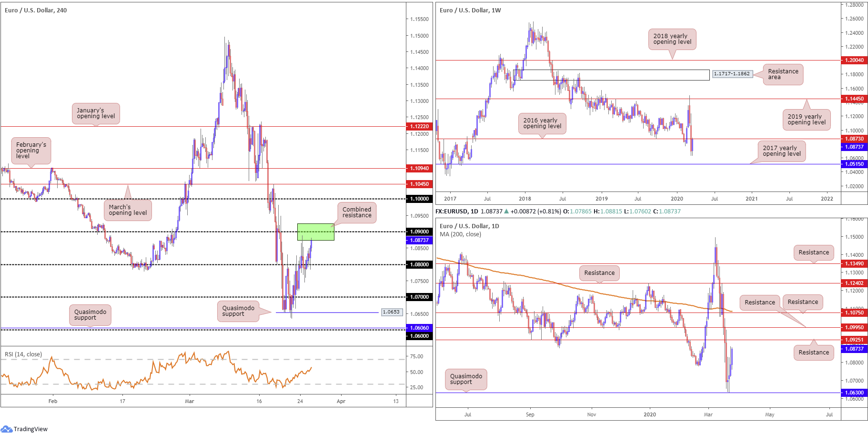This screenshot has width=868, height=434.
Task: Click the red 1.20040 price tag
Action: (x=854, y=60)
